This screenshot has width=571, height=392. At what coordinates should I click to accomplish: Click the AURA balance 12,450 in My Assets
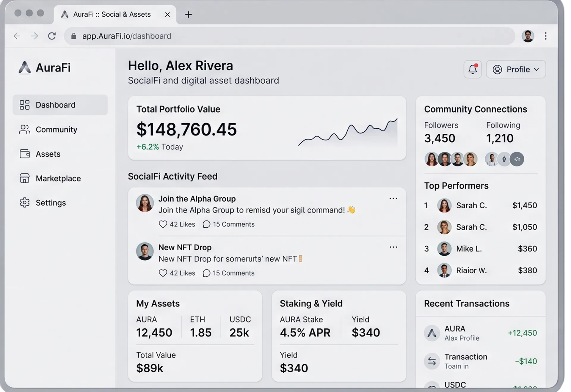click(x=154, y=333)
